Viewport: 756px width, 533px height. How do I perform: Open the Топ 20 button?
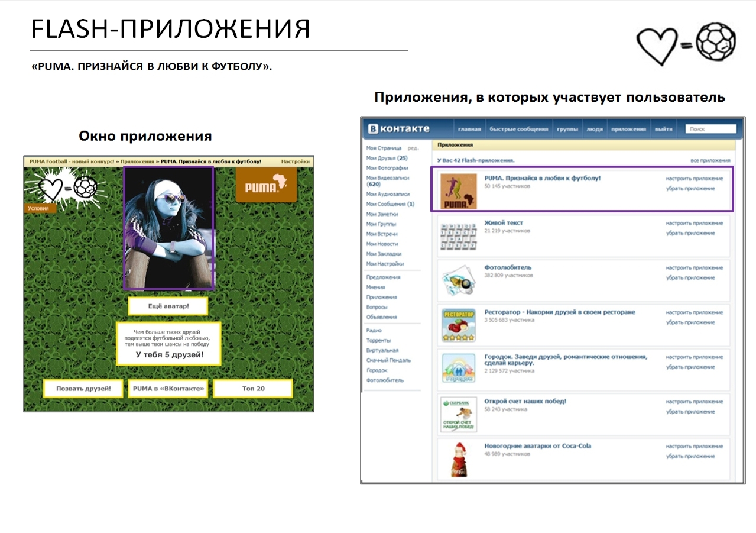point(253,389)
